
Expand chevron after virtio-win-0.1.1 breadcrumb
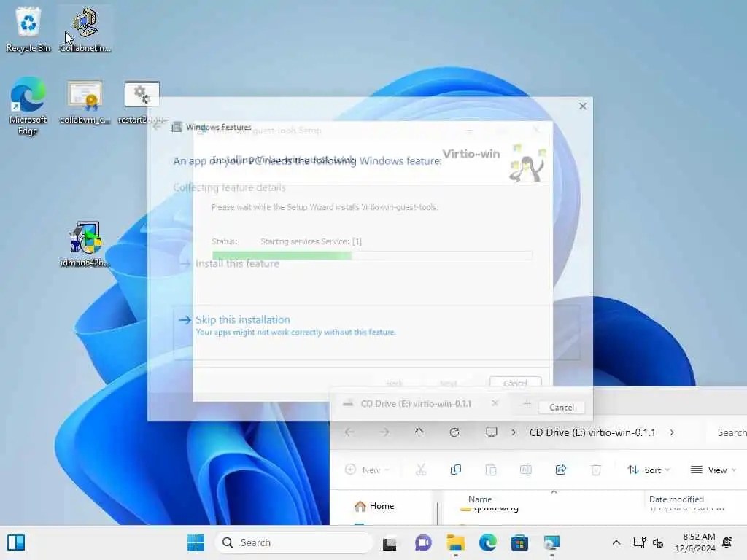(672, 432)
